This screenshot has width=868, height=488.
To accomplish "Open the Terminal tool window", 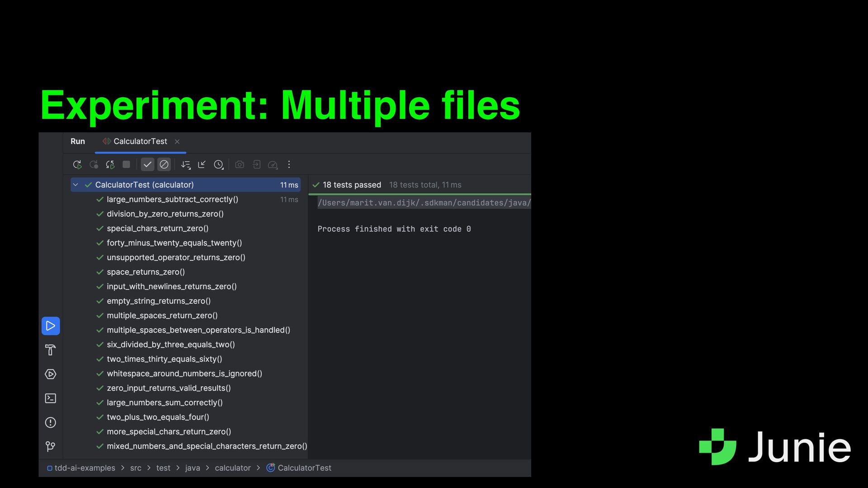I will 51,399.
